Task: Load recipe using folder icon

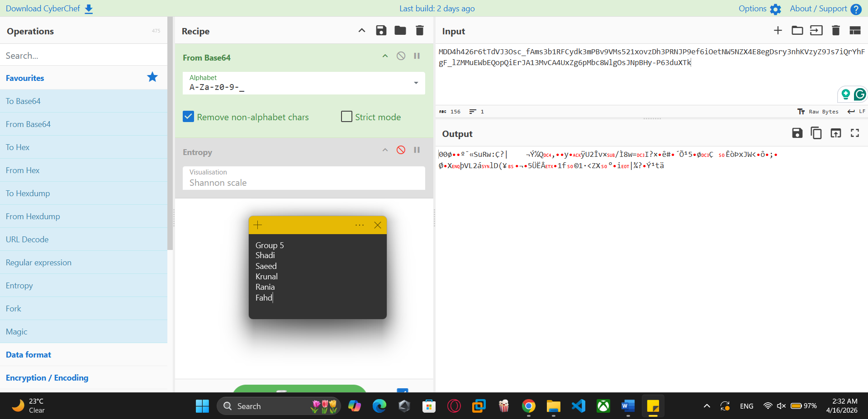Action: (x=400, y=30)
